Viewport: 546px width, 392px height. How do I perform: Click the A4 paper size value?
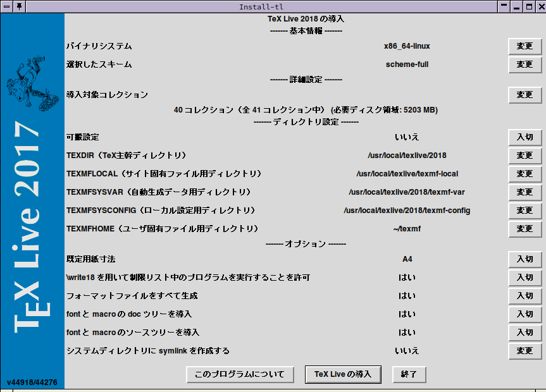tap(407, 259)
